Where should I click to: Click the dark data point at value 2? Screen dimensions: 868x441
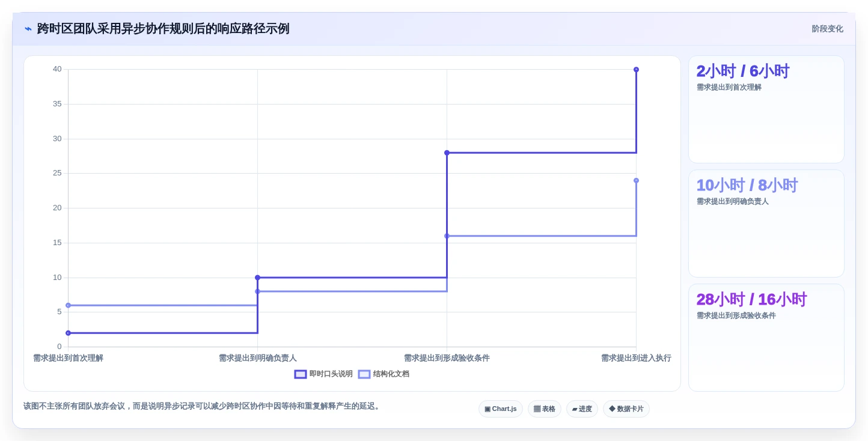pyautogui.click(x=68, y=333)
